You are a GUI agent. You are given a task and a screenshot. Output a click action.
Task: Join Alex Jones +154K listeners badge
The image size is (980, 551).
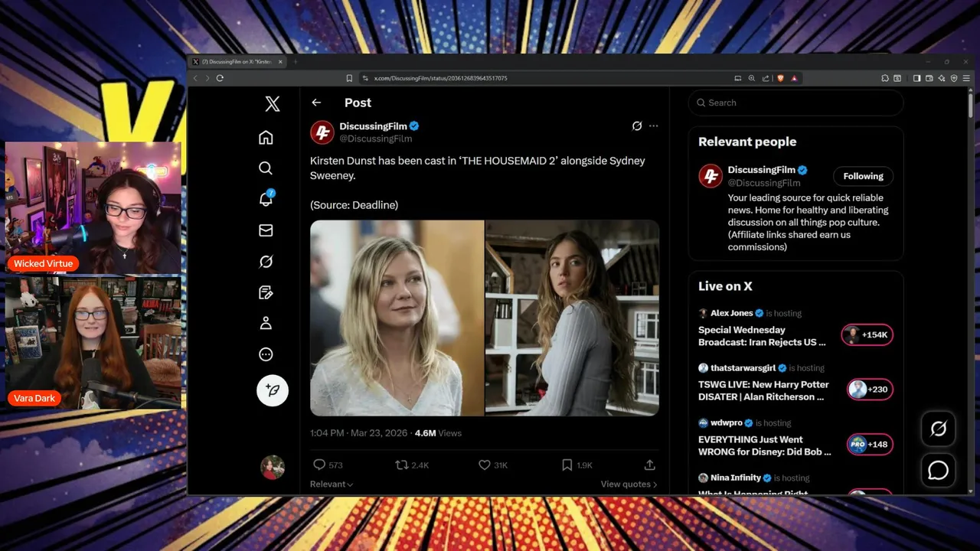pos(867,334)
